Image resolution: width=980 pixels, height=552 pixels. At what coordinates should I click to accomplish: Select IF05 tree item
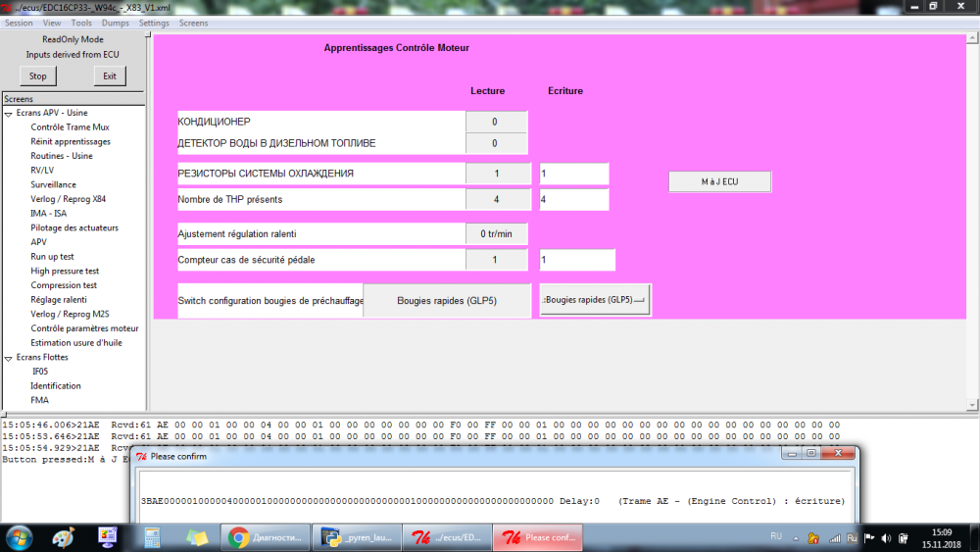(x=40, y=372)
